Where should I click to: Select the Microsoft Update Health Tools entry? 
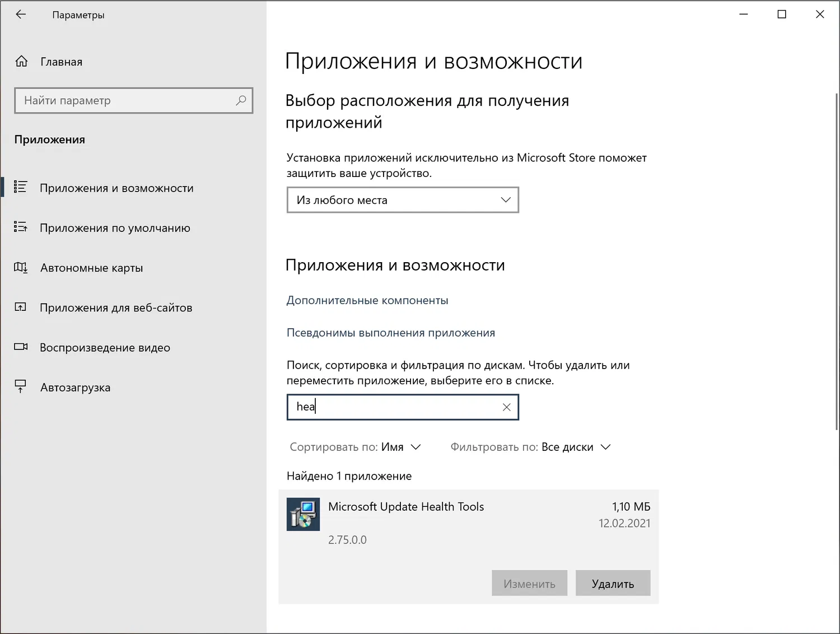406,506
